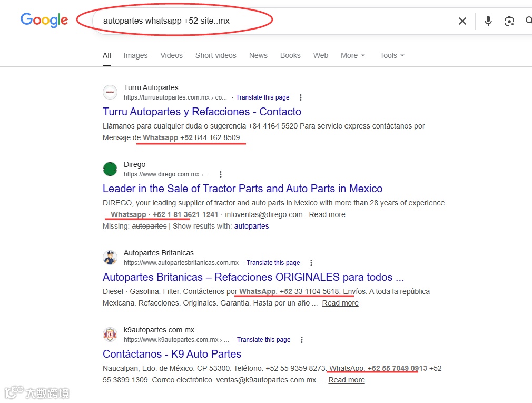Click the infoventas@dirego.com email text

(x=264, y=215)
